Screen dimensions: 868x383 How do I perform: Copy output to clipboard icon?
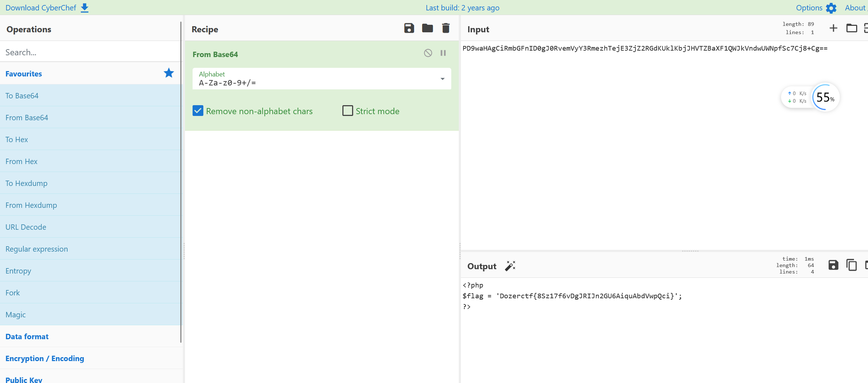coord(851,265)
